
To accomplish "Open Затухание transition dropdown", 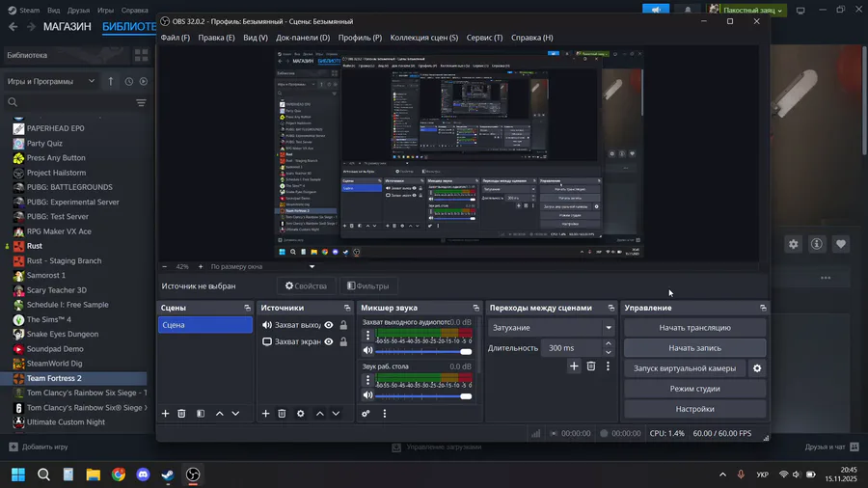I will [552, 328].
